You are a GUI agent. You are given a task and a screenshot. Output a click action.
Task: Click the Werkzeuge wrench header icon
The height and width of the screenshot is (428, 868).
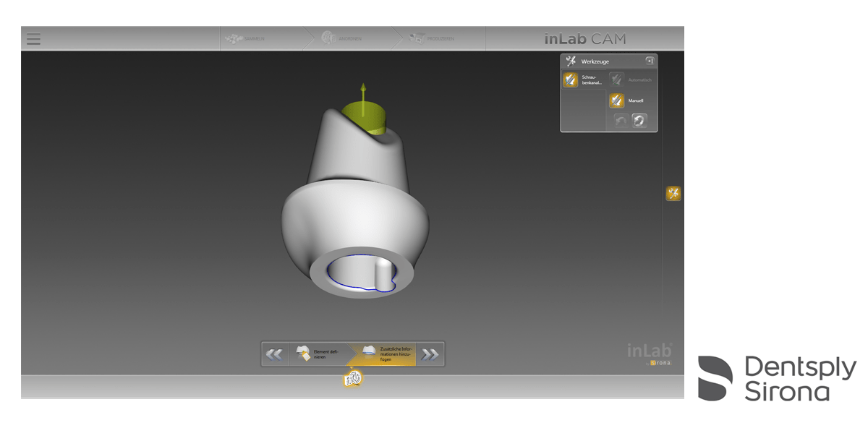pyautogui.click(x=571, y=61)
